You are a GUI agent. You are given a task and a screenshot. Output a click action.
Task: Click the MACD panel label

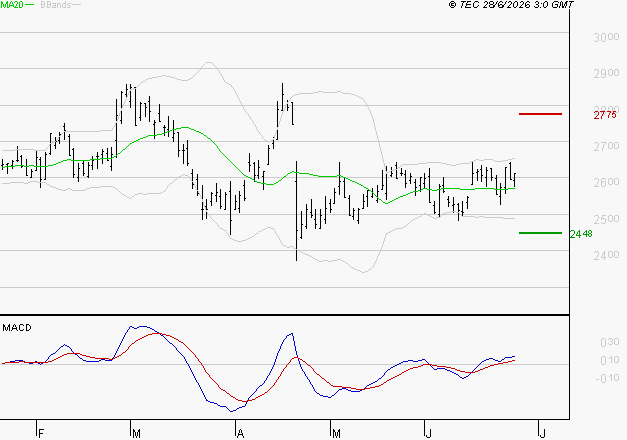pos(17,328)
